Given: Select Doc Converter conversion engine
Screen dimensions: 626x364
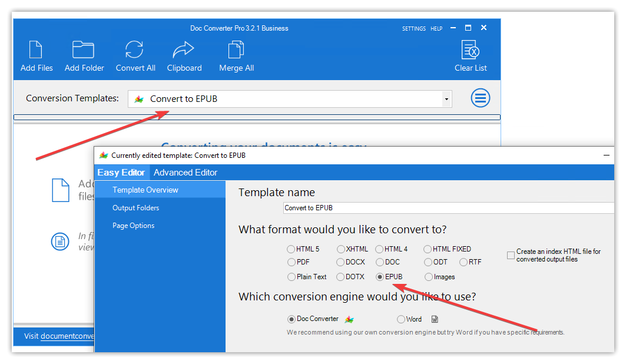Looking at the screenshot, I should 292,319.
